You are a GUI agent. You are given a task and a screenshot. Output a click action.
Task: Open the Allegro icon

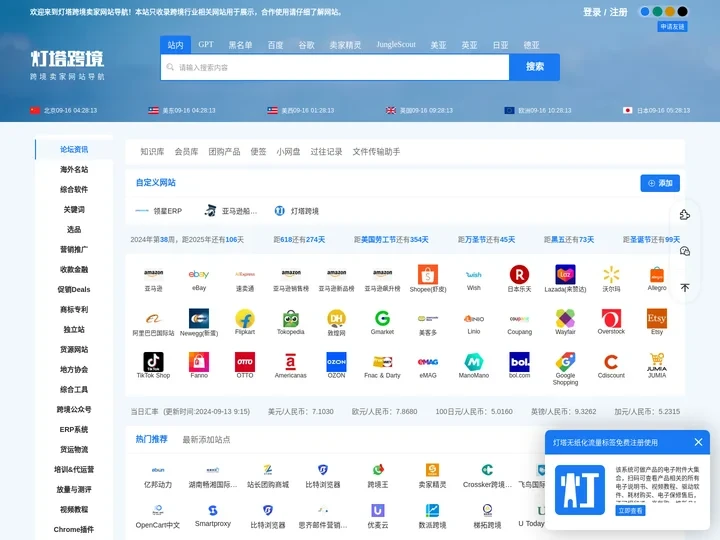click(657, 275)
